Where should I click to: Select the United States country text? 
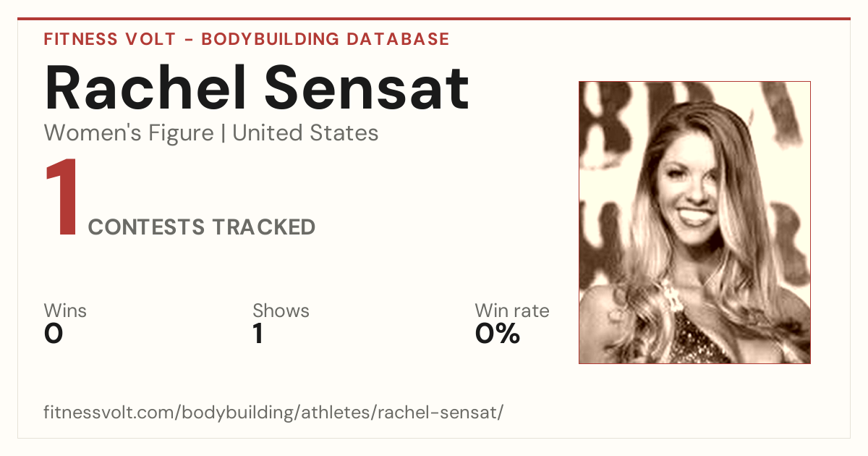tap(305, 133)
